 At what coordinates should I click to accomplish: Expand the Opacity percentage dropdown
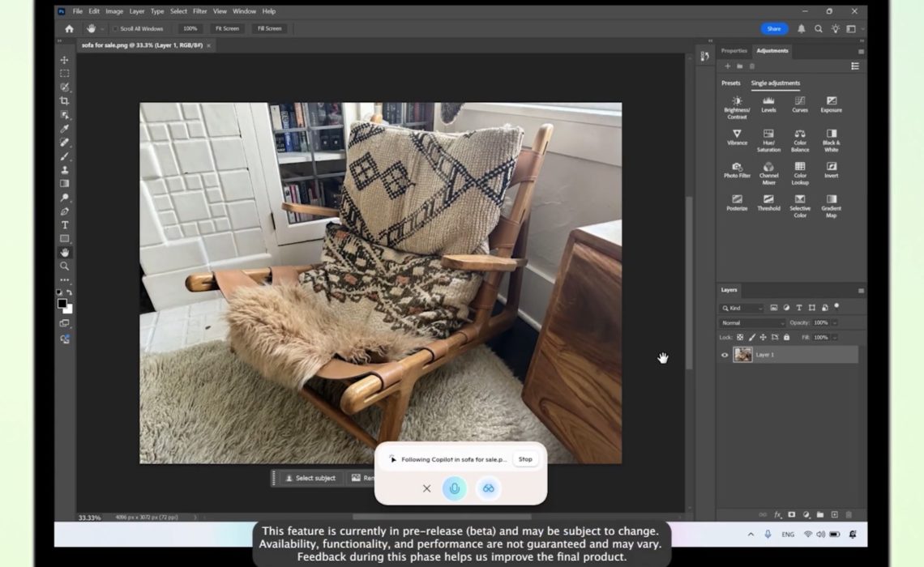click(834, 322)
